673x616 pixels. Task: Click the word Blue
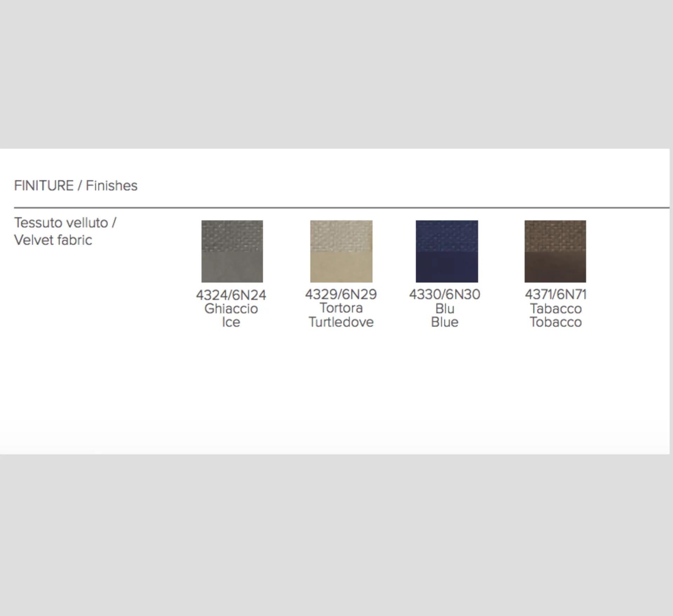click(x=445, y=322)
